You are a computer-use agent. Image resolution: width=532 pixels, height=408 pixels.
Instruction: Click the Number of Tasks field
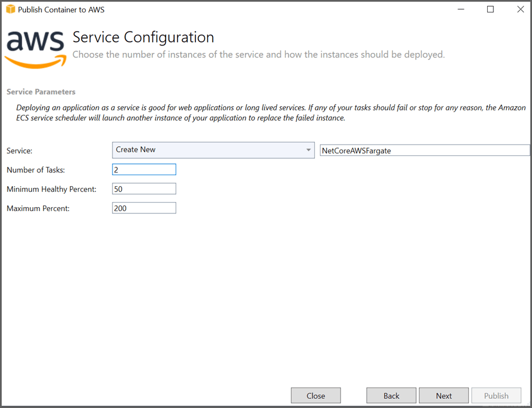(x=144, y=169)
